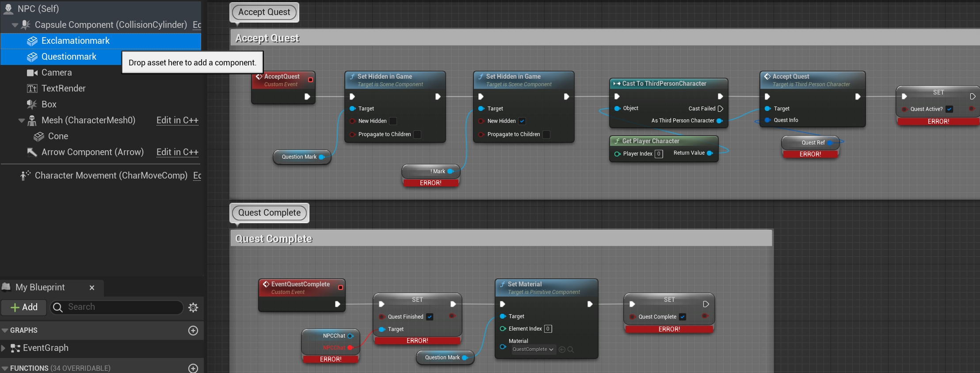The image size is (980, 373).
Task: Switch to the My Blueprint tab
Action: click(40, 287)
